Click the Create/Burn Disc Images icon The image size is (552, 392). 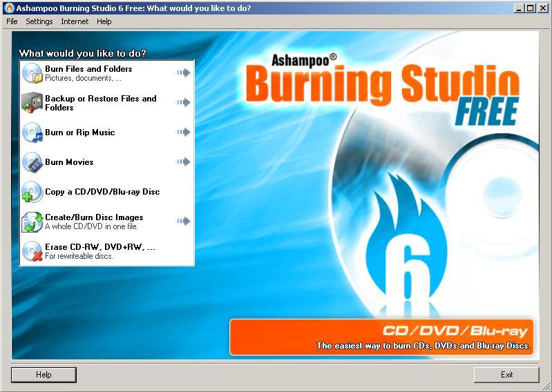[x=32, y=221]
